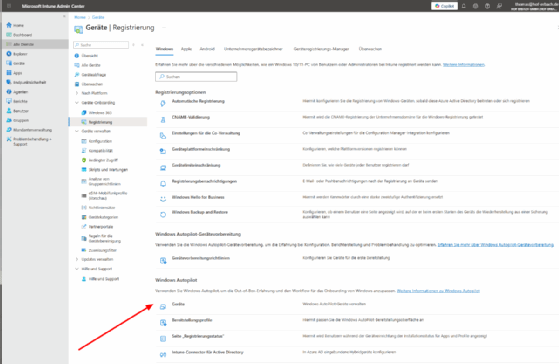Open Einstellungen für die Co-Verwaltung option
The image size is (559, 364).
[x=206, y=133]
